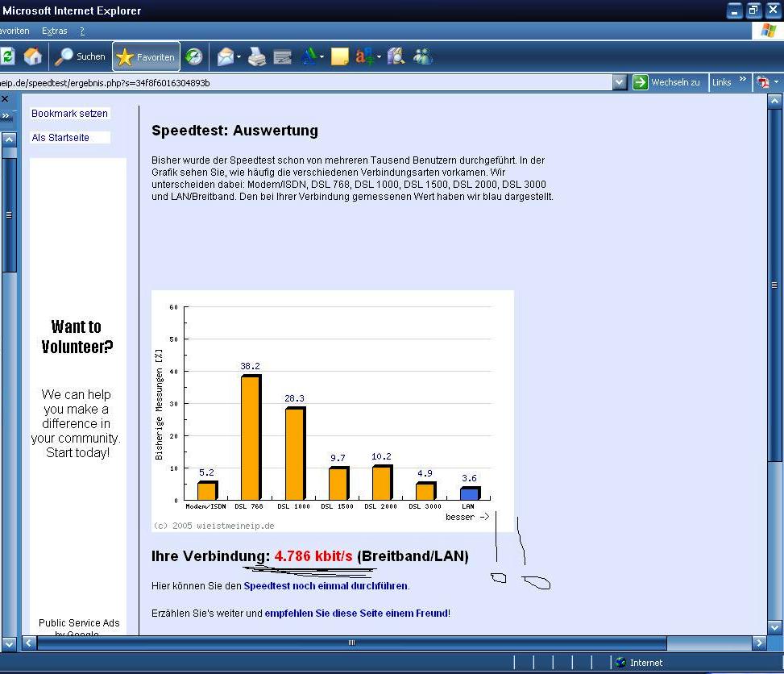The width and height of the screenshot is (784, 674).
Task: Click the Windows flag logo
Action: coord(768,31)
